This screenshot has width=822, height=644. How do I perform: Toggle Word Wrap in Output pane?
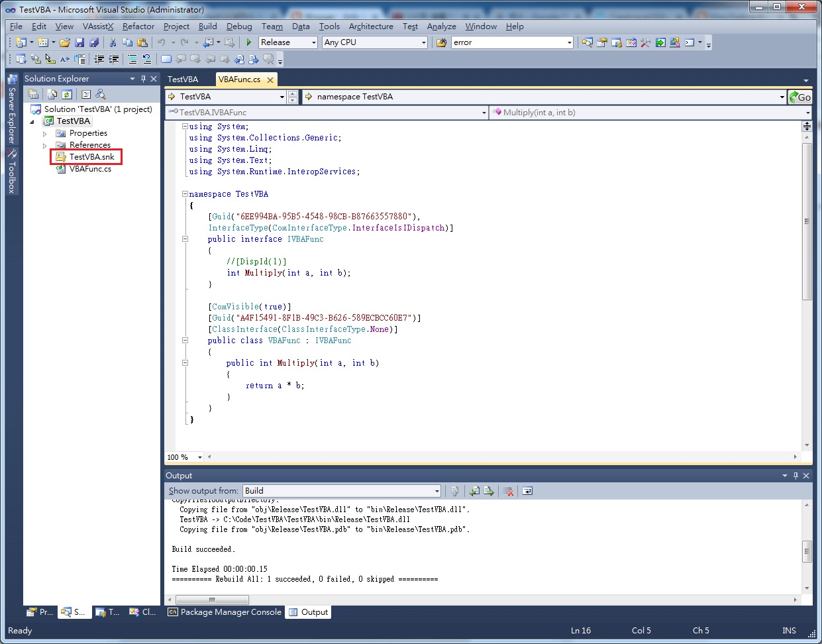(527, 491)
